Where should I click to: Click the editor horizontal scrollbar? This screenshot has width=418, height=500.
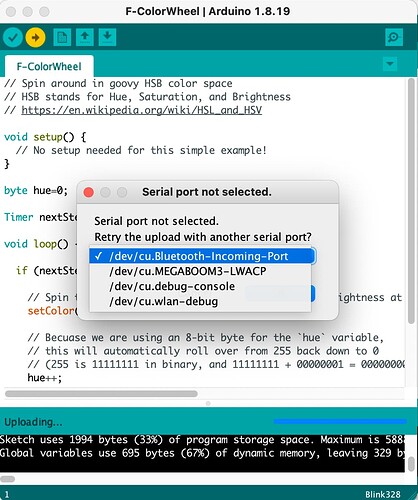click(x=101, y=394)
